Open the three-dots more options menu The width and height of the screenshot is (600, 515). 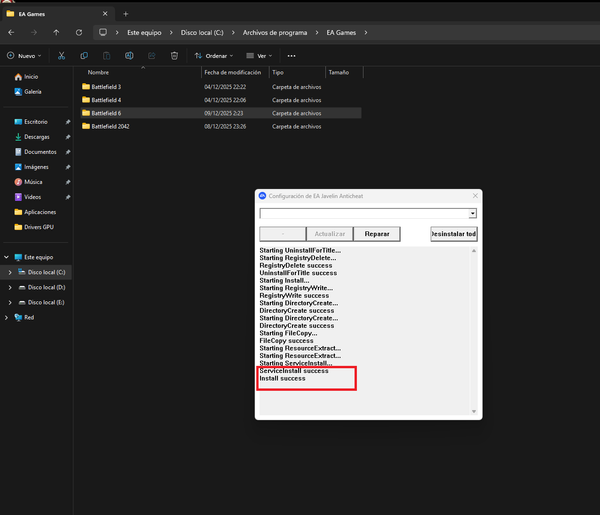tap(291, 56)
